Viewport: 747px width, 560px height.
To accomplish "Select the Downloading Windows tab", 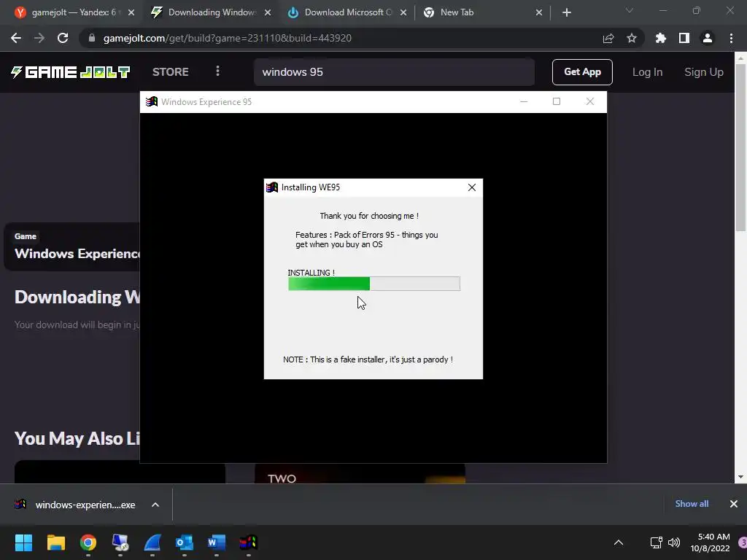I will 212,12.
